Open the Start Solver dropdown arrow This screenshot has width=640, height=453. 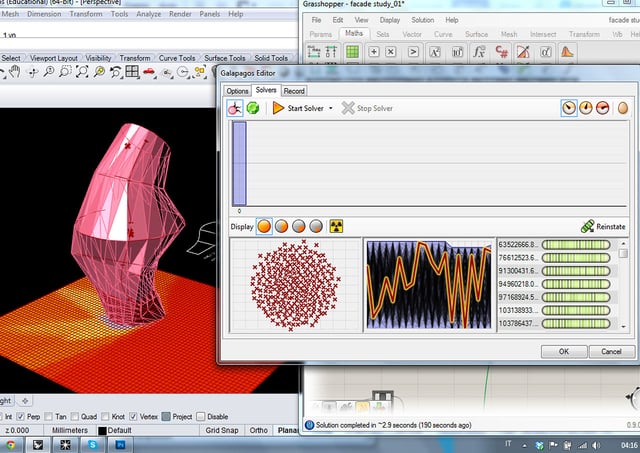click(x=332, y=108)
